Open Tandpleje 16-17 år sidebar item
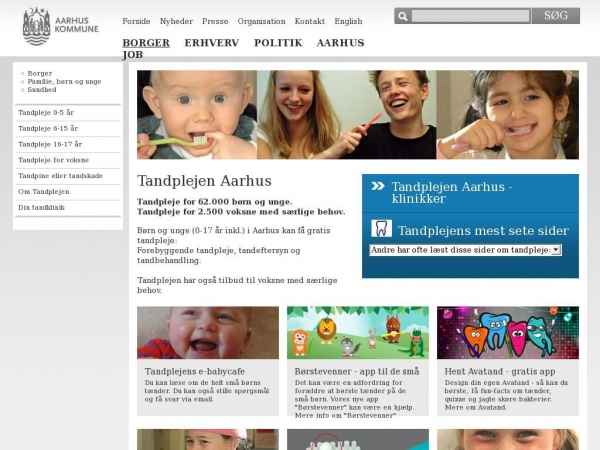Image resolution: width=600 pixels, height=450 pixels. [x=68, y=144]
